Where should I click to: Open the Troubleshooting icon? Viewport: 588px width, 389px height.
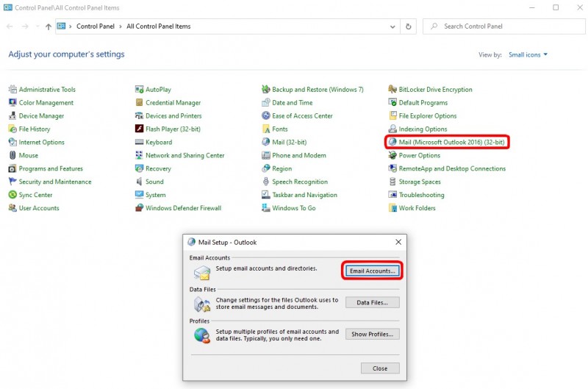pyautogui.click(x=392, y=195)
